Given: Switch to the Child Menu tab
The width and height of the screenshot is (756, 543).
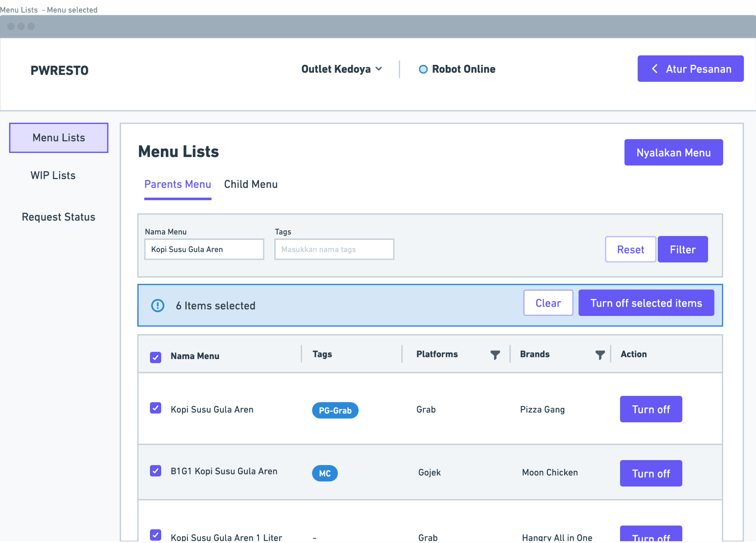Looking at the screenshot, I should (251, 184).
